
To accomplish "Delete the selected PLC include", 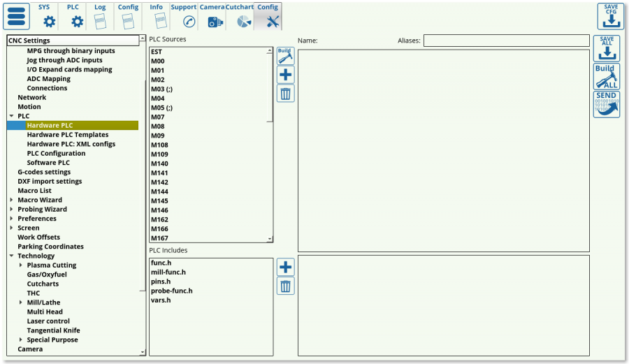I will (285, 286).
